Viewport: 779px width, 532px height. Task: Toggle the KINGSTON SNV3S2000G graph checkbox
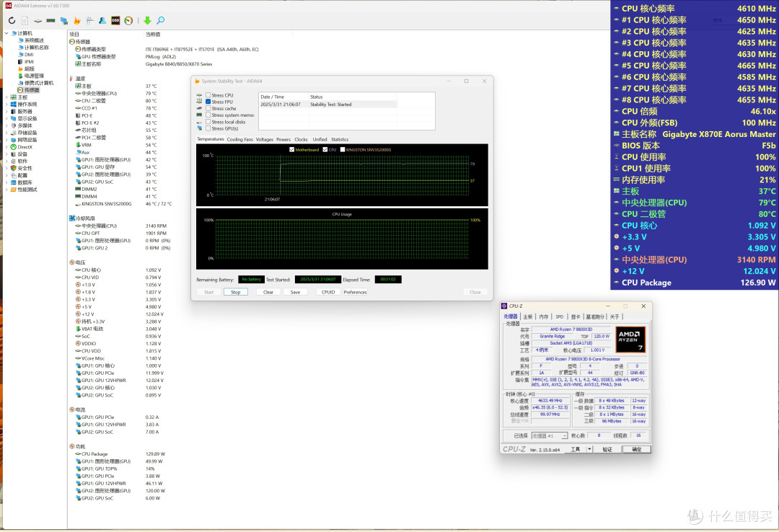click(343, 149)
